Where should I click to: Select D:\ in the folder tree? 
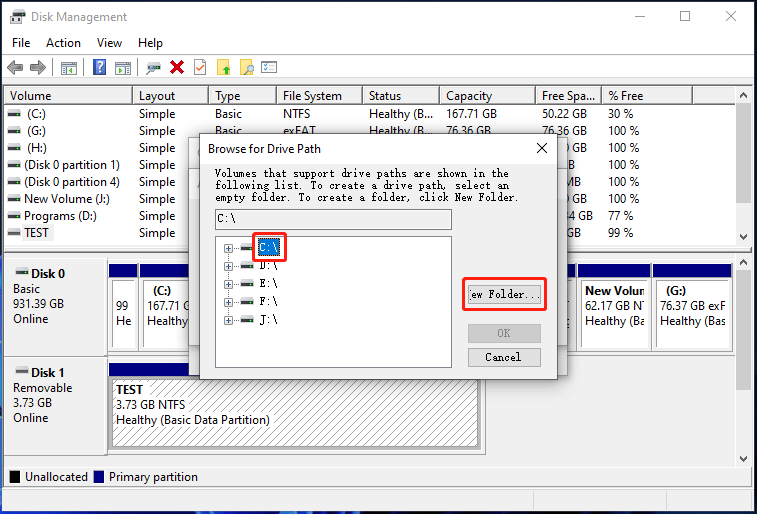[268, 266]
